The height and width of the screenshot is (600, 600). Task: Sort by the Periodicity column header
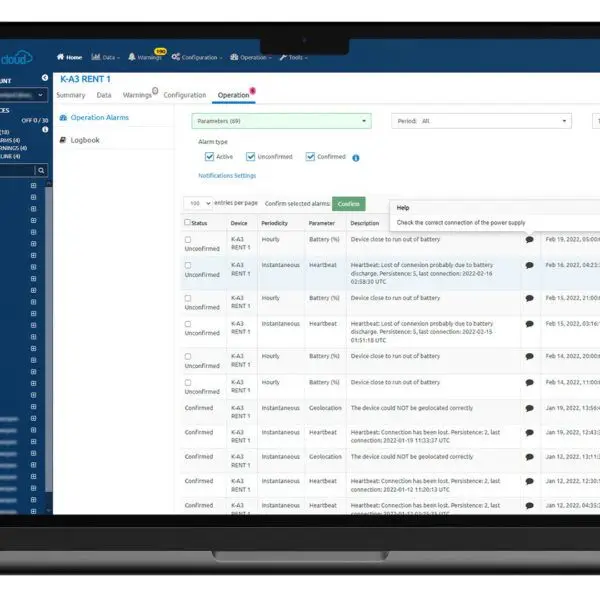(274, 223)
